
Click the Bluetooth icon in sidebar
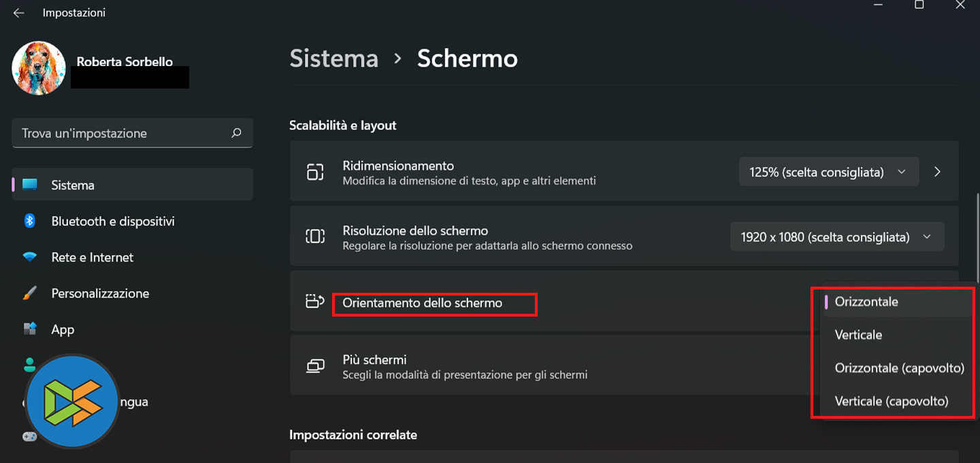[x=29, y=221]
